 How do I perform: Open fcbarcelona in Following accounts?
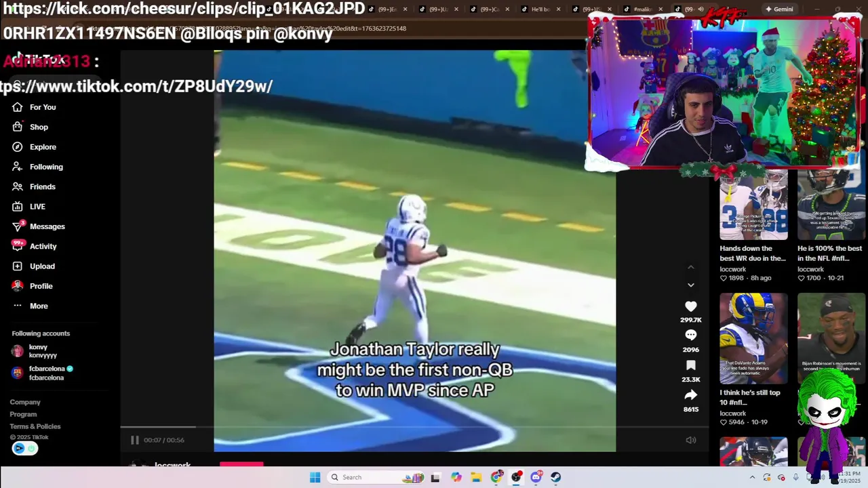42,373
